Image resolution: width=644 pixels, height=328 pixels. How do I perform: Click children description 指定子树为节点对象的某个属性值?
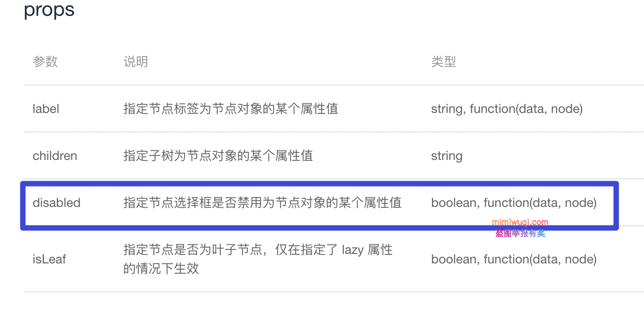[x=218, y=155]
